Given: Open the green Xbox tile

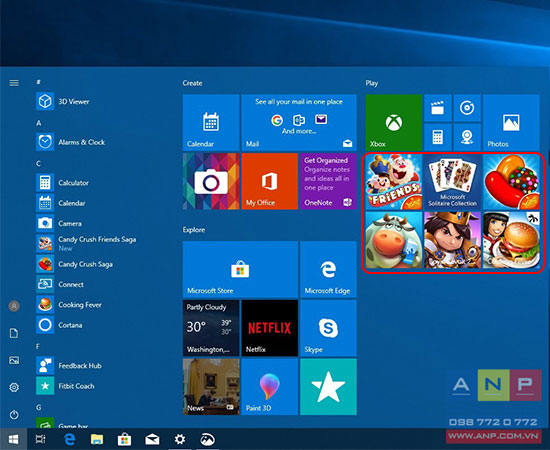Looking at the screenshot, I should coord(394,122).
